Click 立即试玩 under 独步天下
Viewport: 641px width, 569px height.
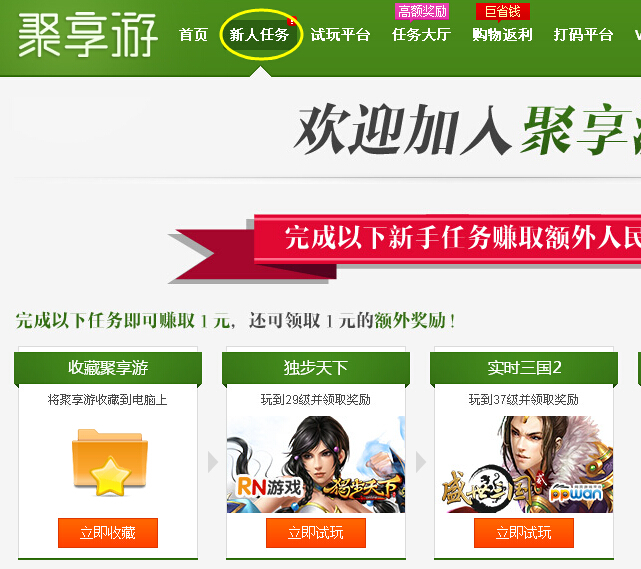tap(316, 533)
